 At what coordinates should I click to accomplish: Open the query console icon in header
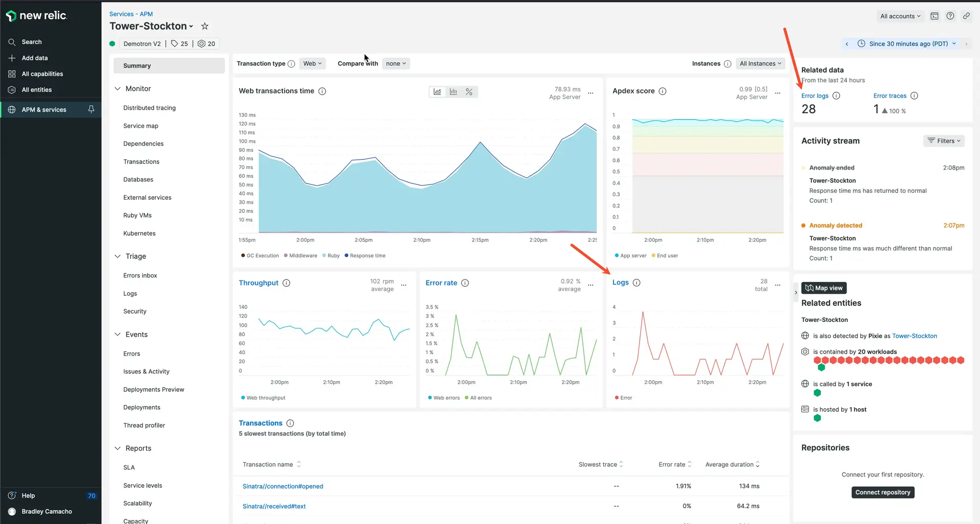(x=934, y=16)
